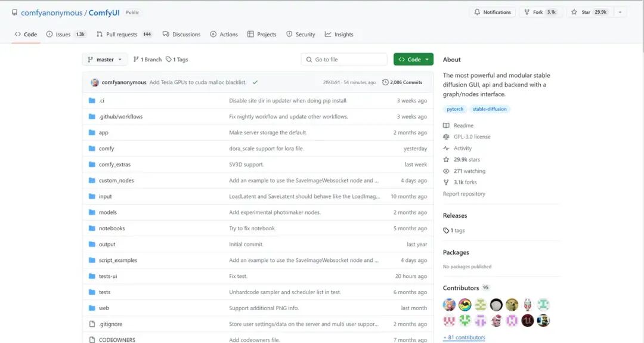This screenshot has height=343, width=644.
Task: Select the pytorch topic tag
Action: [454, 109]
